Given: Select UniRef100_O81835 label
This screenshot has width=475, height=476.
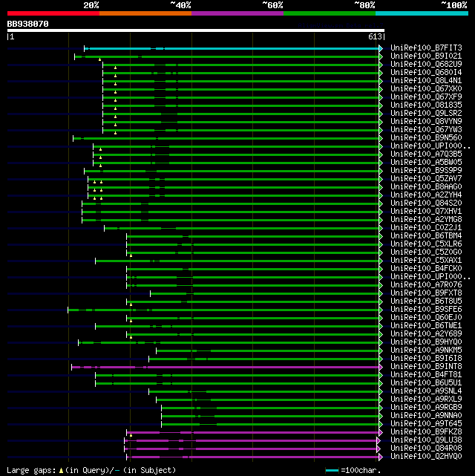Looking at the screenshot, I should [x=426, y=105].
